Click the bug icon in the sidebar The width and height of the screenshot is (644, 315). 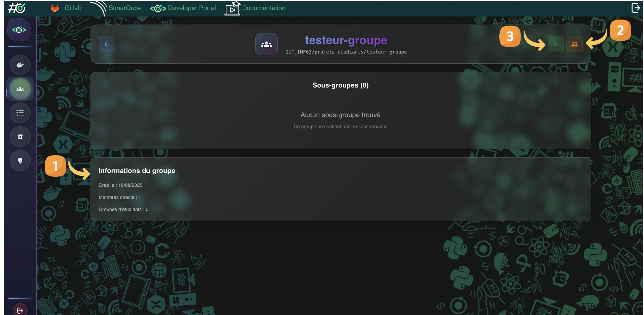pos(20,137)
